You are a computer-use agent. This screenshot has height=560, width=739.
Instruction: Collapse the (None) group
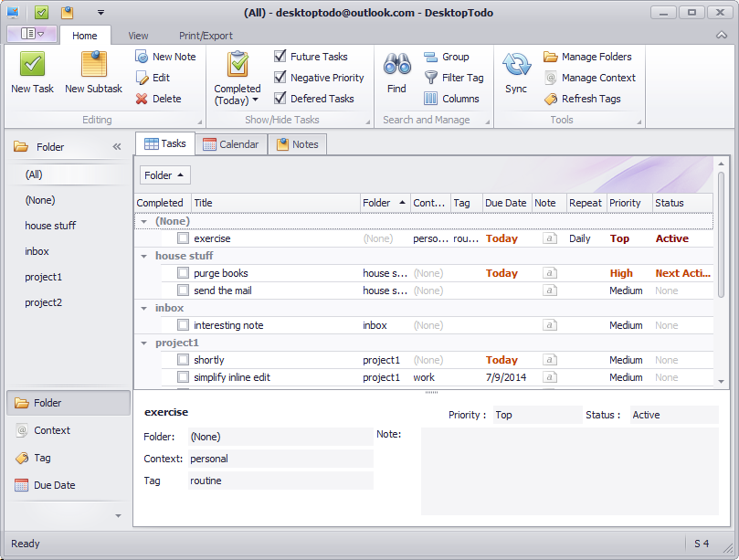coord(144,222)
